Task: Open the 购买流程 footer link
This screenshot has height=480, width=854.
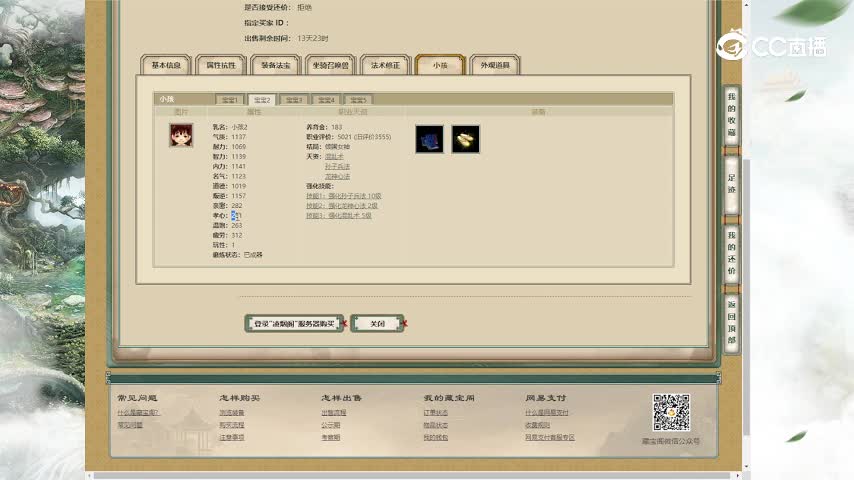Action: click(231, 425)
